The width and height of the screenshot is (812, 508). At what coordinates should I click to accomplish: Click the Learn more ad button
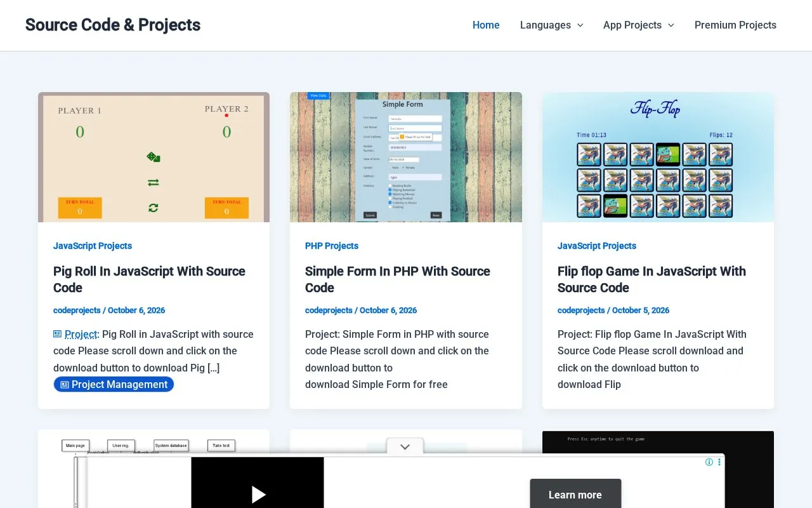(575, 495)
